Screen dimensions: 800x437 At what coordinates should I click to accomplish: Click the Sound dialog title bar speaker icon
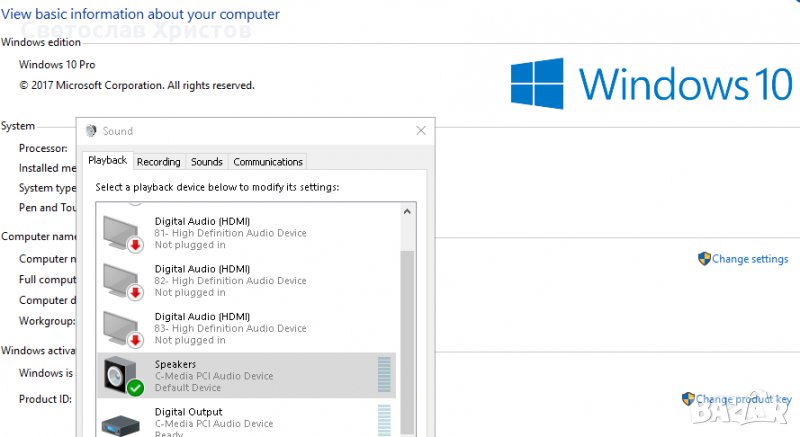tap(91, 130)
